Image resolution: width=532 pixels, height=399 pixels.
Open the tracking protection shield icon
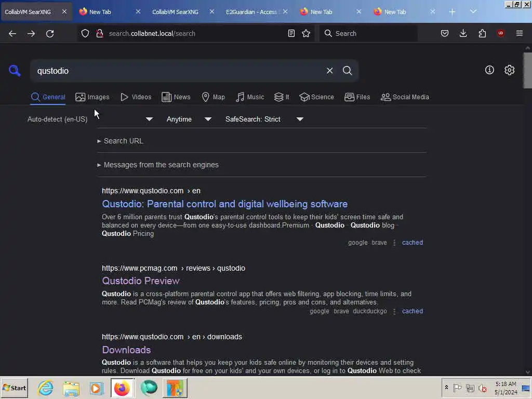[85, 33]
